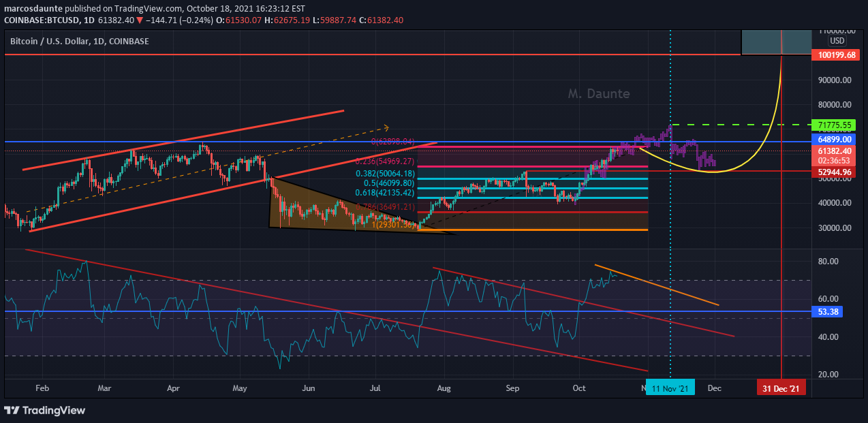868x423 pixels.
Task: Click the blue RSI level label 53.38
Action: [x=826, y=311]
